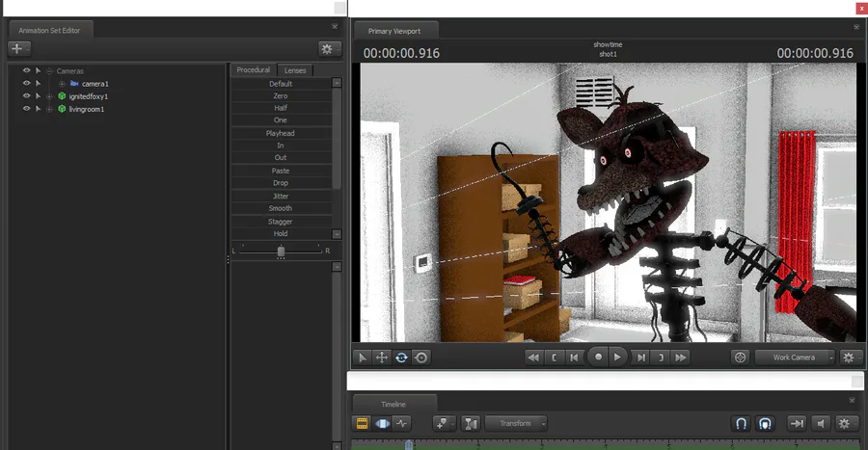Click the blue camera icon of camera1

click(74, 84)
